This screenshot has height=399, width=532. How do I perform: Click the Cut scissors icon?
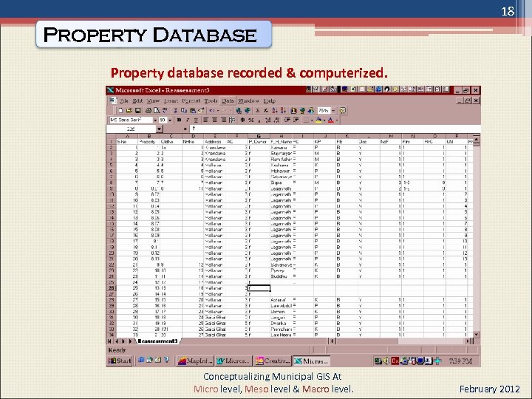175,111
